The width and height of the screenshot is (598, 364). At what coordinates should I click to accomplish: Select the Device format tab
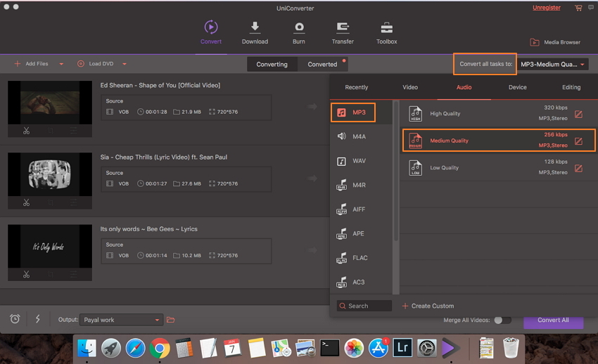pyautogui.click(x=518, y=87)
